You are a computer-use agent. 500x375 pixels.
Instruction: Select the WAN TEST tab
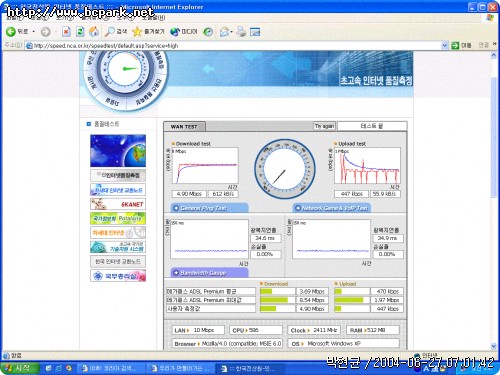point(184,127)
